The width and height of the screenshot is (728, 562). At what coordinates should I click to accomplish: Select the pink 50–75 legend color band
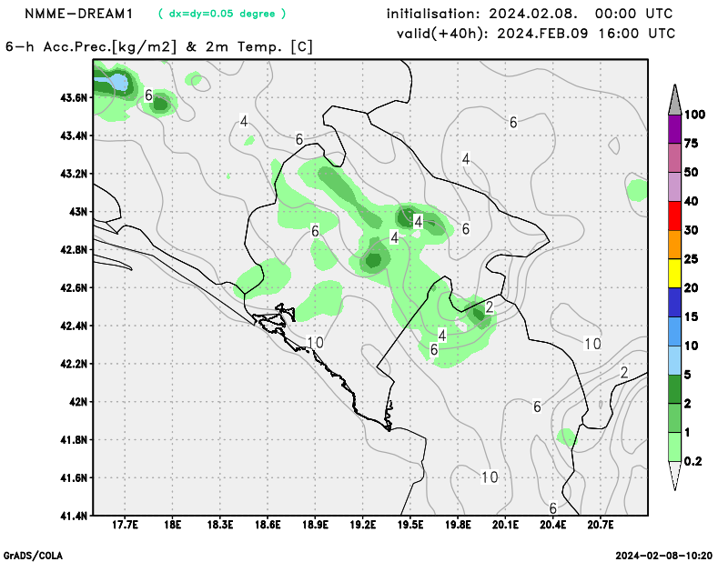click(x=674, y=158)
